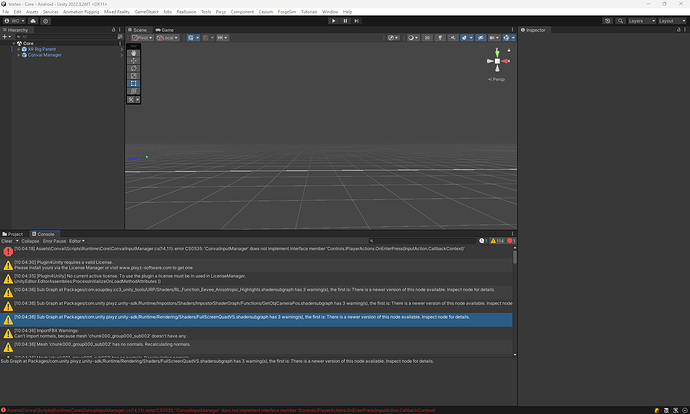
Task: Switch to the Scene tab
Action: 138,30
